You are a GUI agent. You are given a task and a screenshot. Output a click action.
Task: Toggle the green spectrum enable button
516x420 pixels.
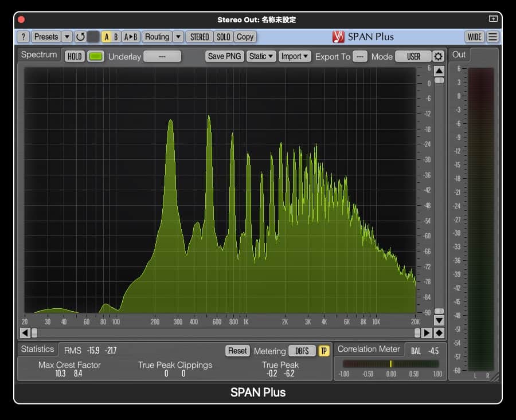96,57
